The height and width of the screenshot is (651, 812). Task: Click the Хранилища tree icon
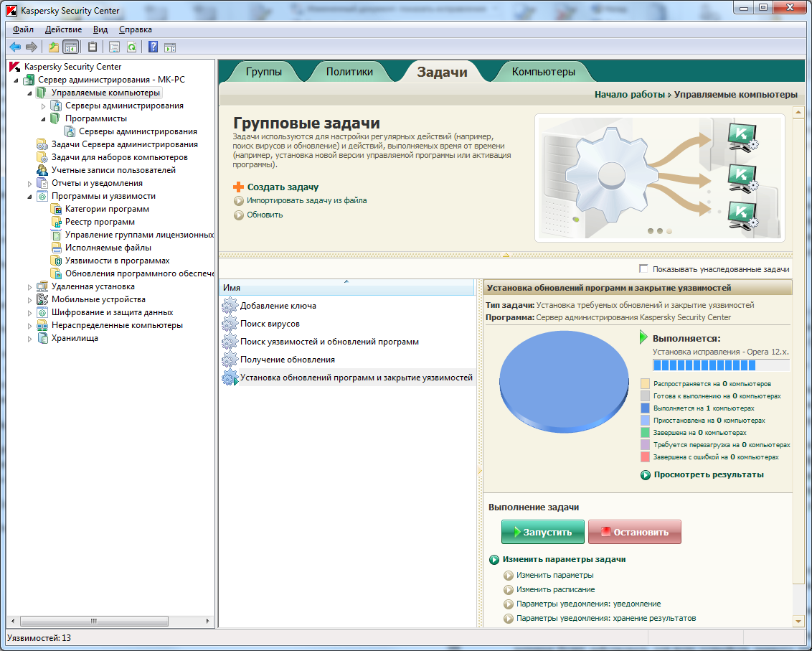[42, 339]
